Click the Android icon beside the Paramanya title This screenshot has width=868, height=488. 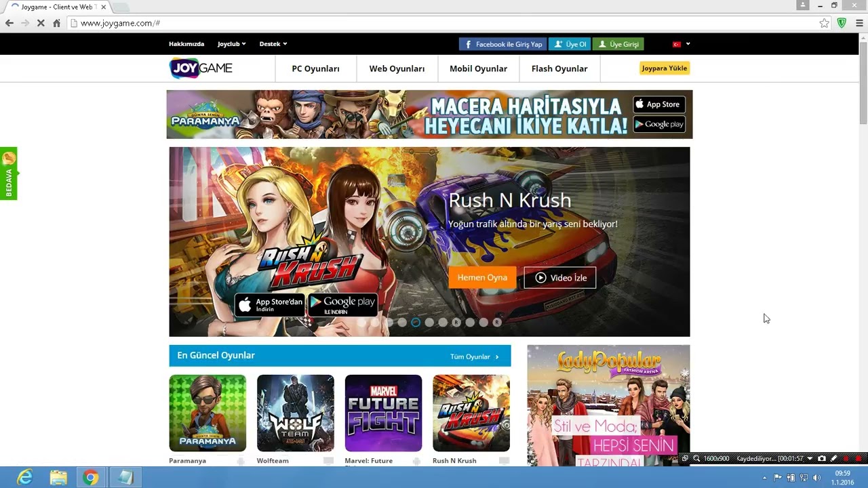pyautogui.click(x=241, y=461)
